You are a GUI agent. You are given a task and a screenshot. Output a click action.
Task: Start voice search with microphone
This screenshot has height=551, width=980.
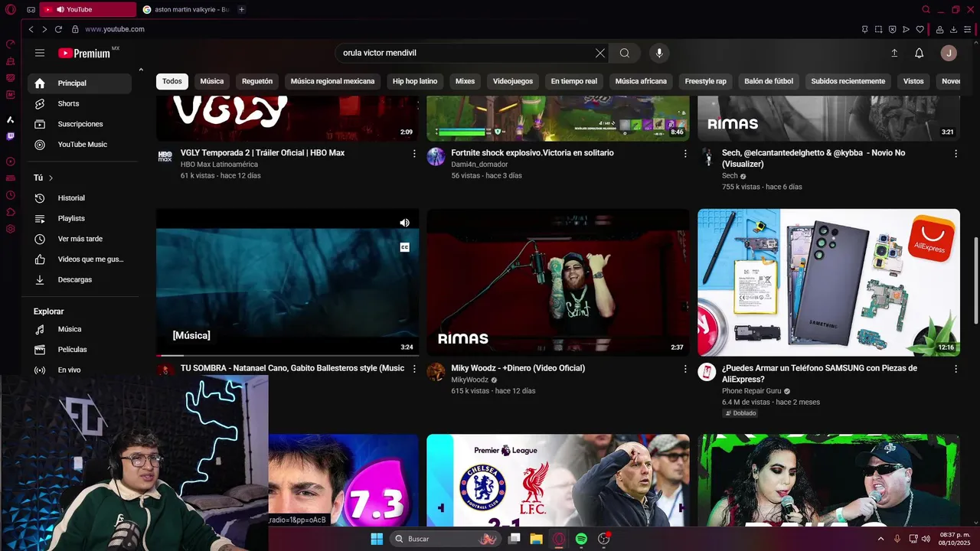[x=659, y=53]
